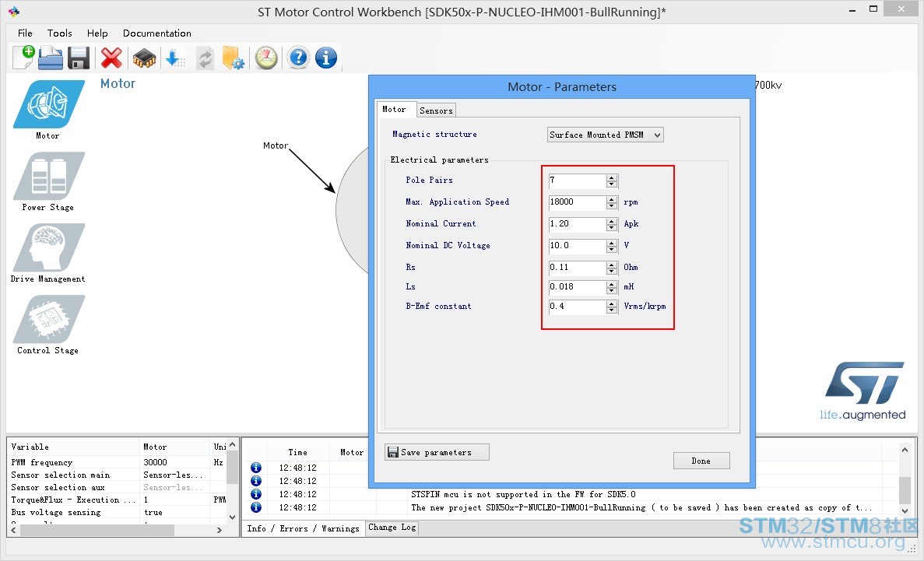
Task: Click the chip icon in toolbar
Action: pyautogui.click(x=144, y=58)
